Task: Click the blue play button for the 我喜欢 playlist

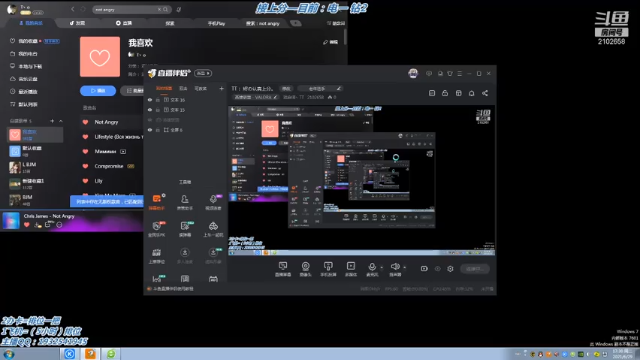Action: (x=98, y=91)
